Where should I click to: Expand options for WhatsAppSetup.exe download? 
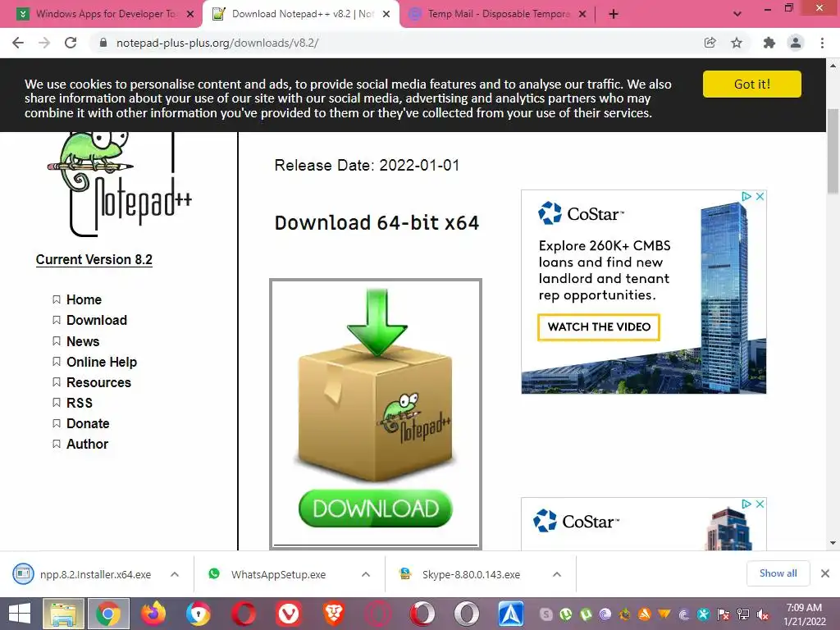coord(366,574)
